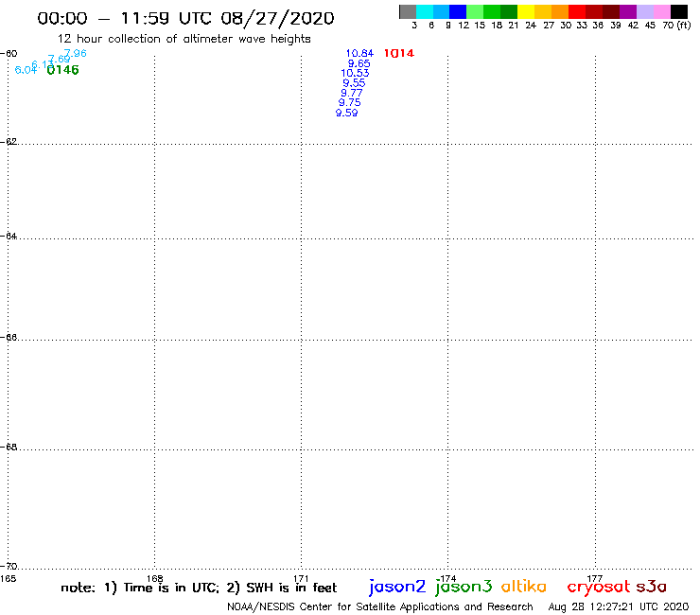This screenshot has height=615, width=700.
Task: Pick the orange swatch in the wave-height scale
Action: click(x=560, y=11)
